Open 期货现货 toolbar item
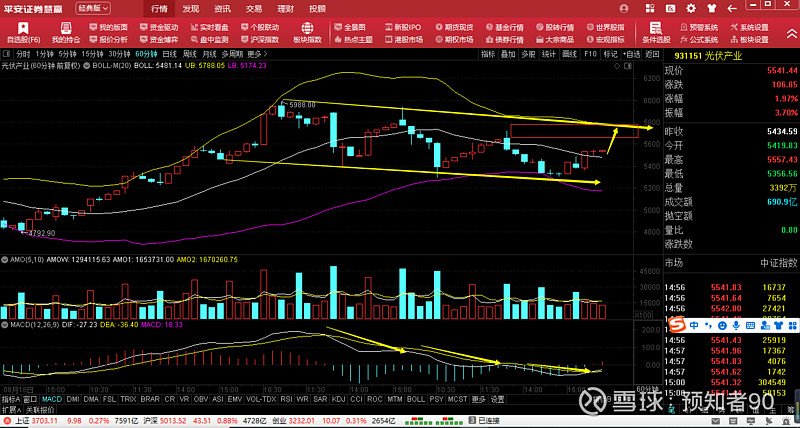The image size is (800, 428). (x=454, y=28)
